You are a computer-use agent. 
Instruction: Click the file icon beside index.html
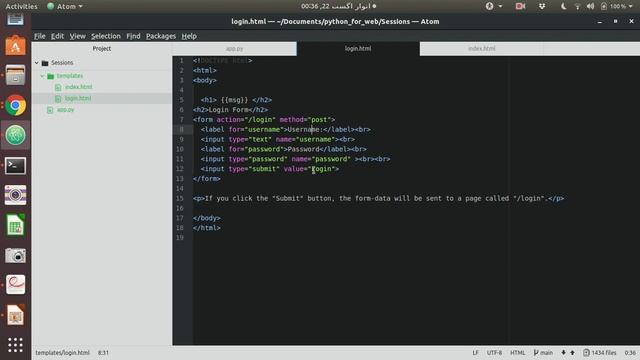[58, 87]
